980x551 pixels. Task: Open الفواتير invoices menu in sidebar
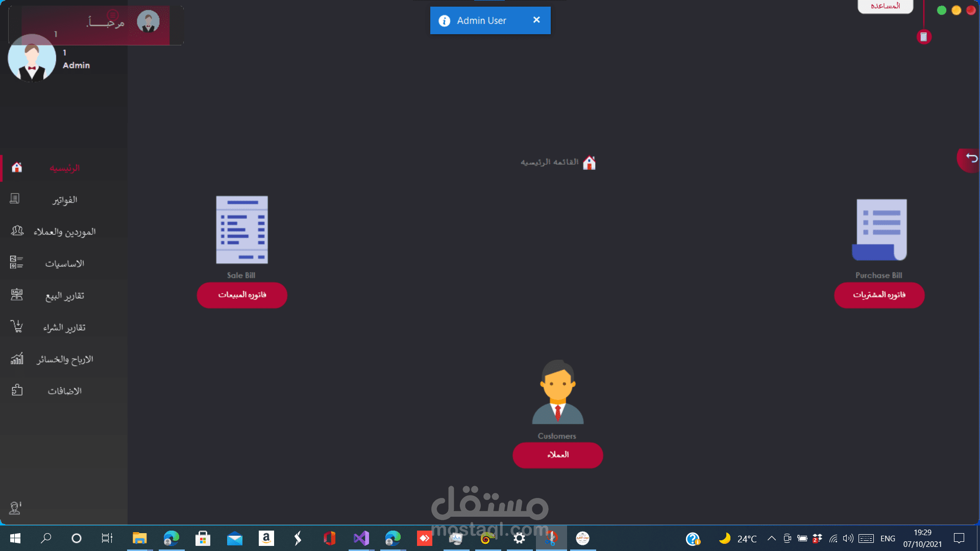[x=64, y=200]
